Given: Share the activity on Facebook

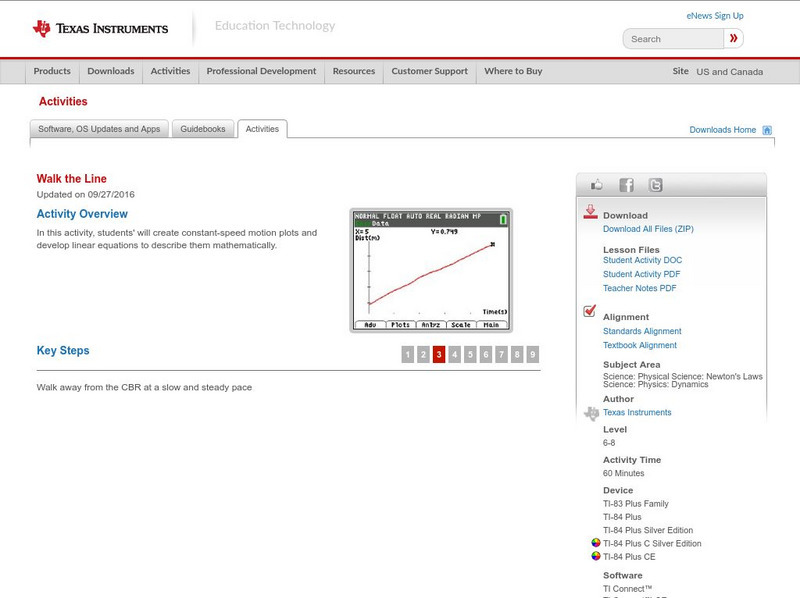Looking at the screenshot, I should (x=626, y=185).
